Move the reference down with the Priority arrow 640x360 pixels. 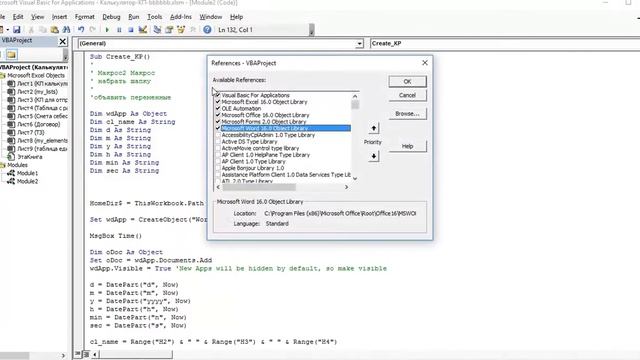click(373, 156)
